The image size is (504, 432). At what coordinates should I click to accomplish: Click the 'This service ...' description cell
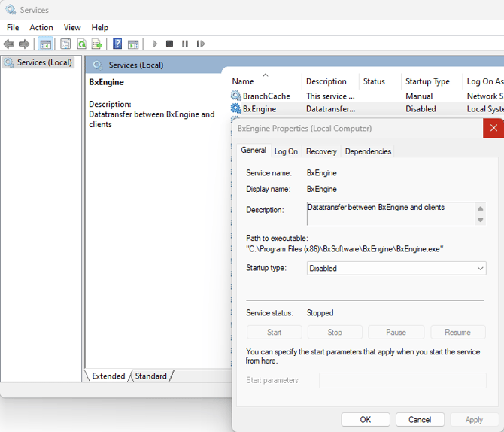(x=330, y=96)
